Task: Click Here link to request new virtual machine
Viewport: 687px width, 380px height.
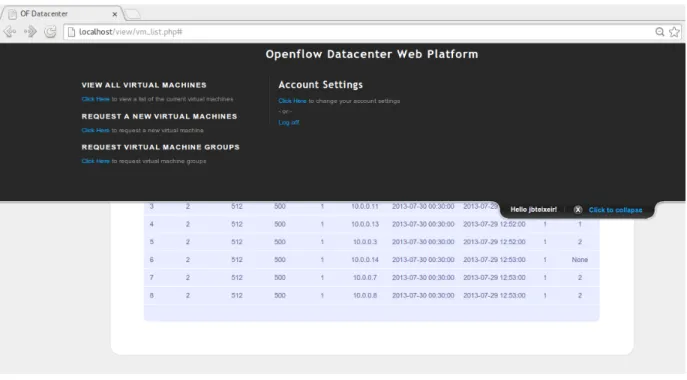Action: pos(96,130)
